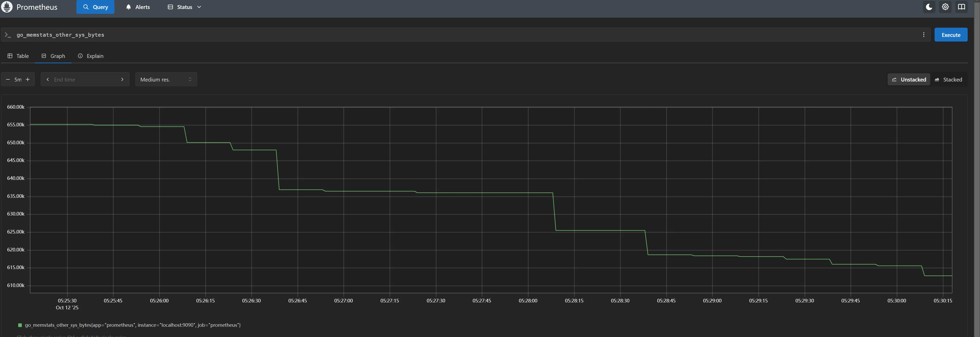Open settings via the gear icon
The width and height of the screenshot is (980, 337).
[x=945, y=7]
